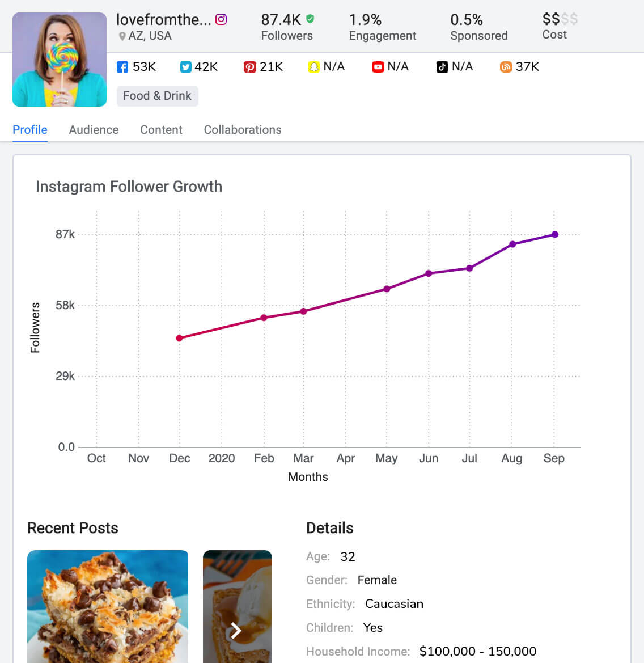Click the blog RSS icon showing 37K
644x663 pixels.
(x=506, y=67)
